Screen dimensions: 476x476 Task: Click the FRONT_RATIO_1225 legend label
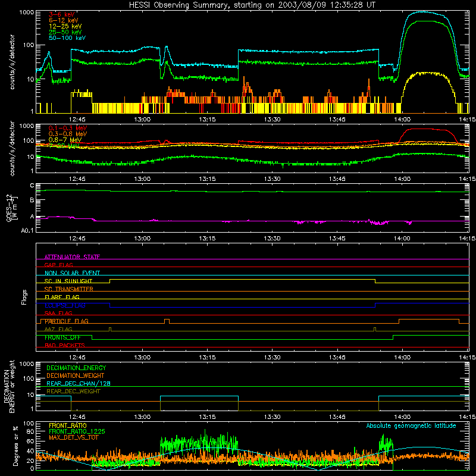click(x=77, y=431)
